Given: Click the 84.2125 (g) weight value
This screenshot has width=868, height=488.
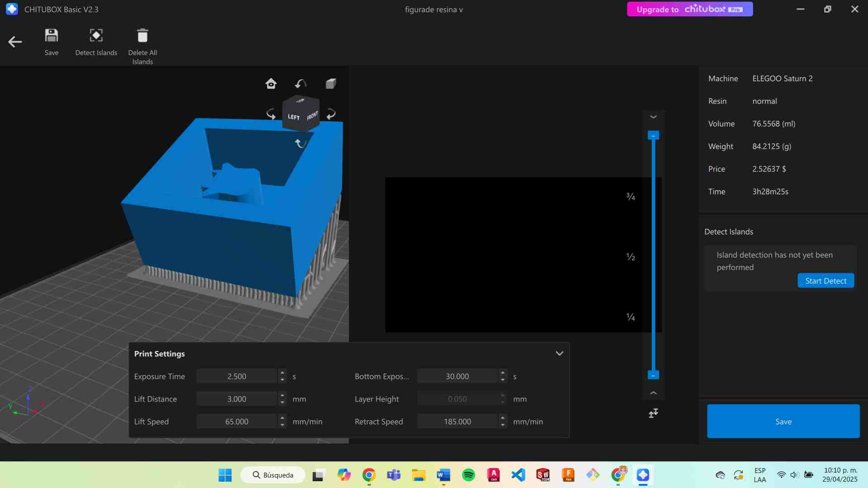Looking at the screenshot, I should (772, 147).
